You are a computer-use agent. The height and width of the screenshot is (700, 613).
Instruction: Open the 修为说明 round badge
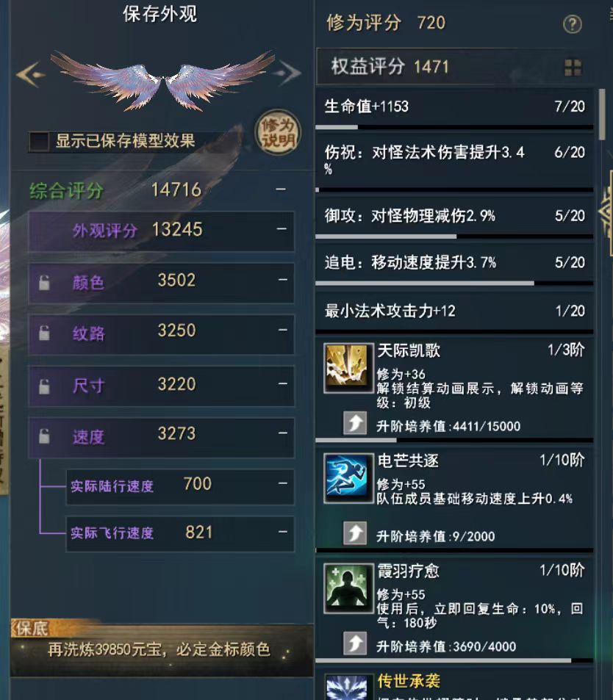point(278,133)
